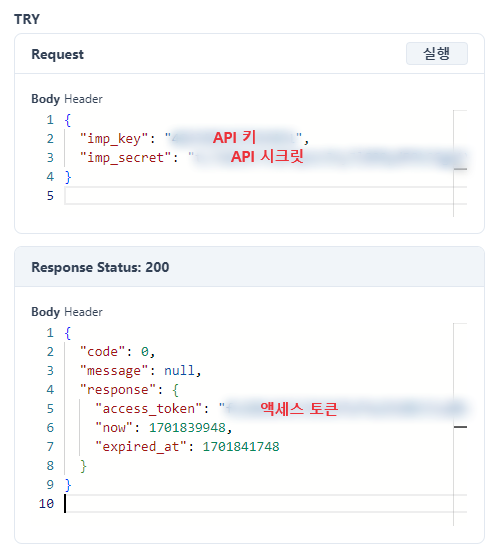Screen dimensions: 500x559
Task: Click the response editor scrollbar marker
Action: click(460, 427)
